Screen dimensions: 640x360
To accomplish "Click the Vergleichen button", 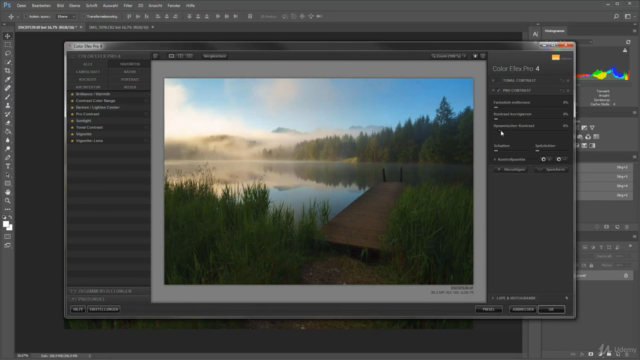I will [x=215, y=56].
